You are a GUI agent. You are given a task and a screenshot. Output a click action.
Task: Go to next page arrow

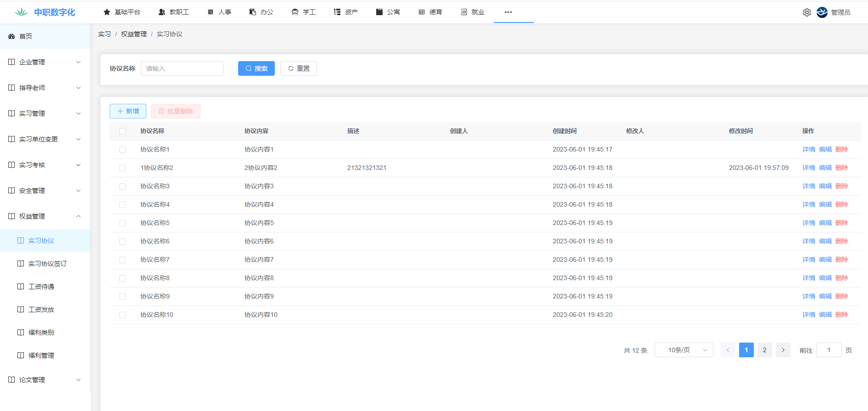(783, 350)
